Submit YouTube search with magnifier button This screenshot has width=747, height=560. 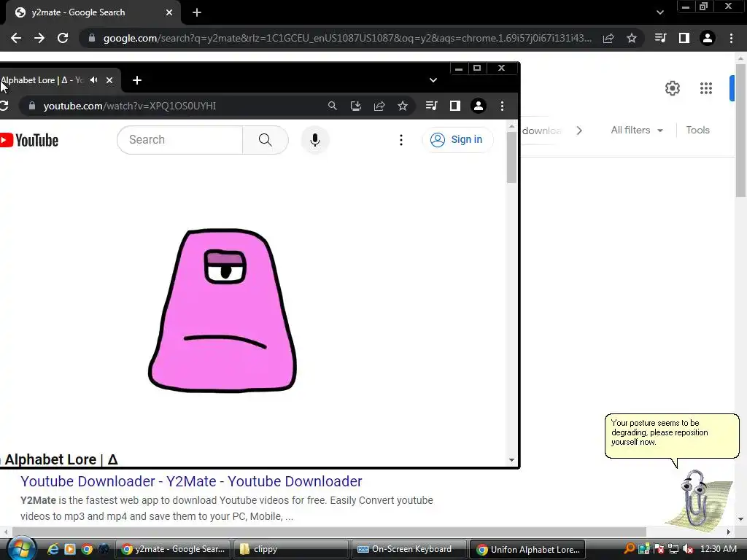[x=266, y=139]
